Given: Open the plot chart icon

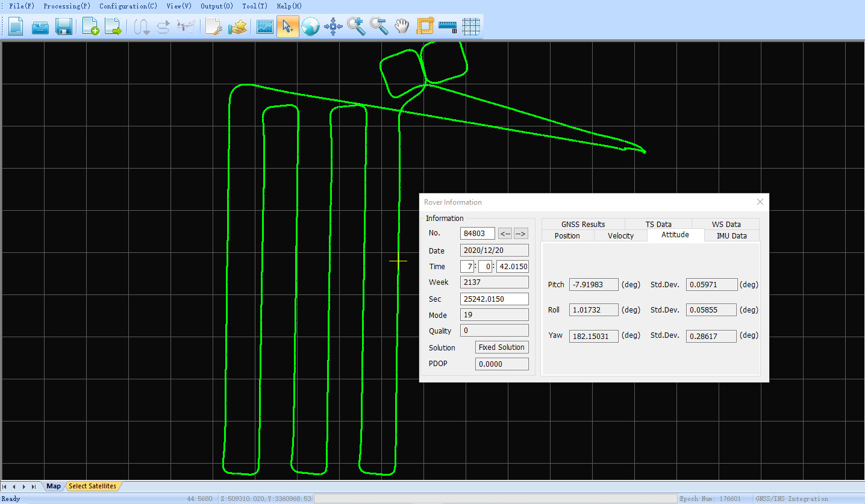Looking at the screenshot, I should 265,26.
